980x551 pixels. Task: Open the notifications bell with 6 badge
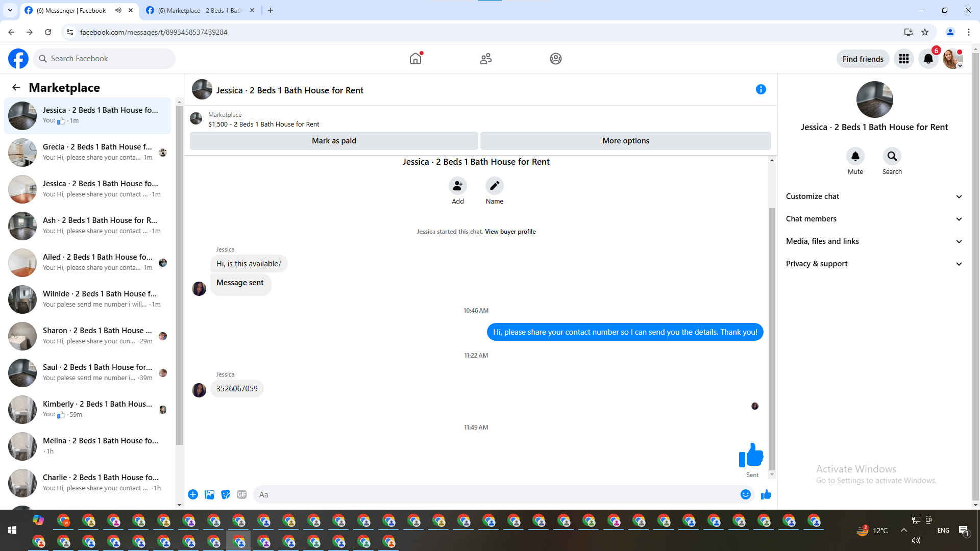(x=928, y=59)
